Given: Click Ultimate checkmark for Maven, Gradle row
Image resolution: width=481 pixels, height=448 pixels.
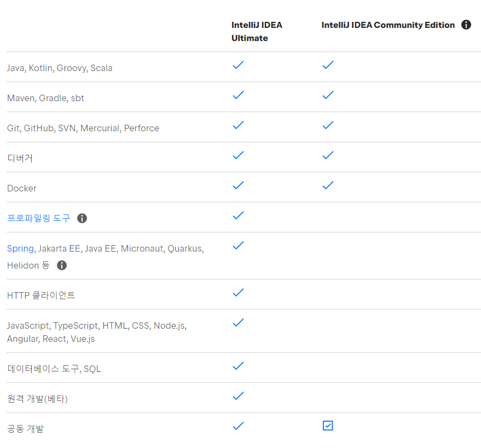Looking at the screenshot, I should pyautogui.click(x=239, y=95).
